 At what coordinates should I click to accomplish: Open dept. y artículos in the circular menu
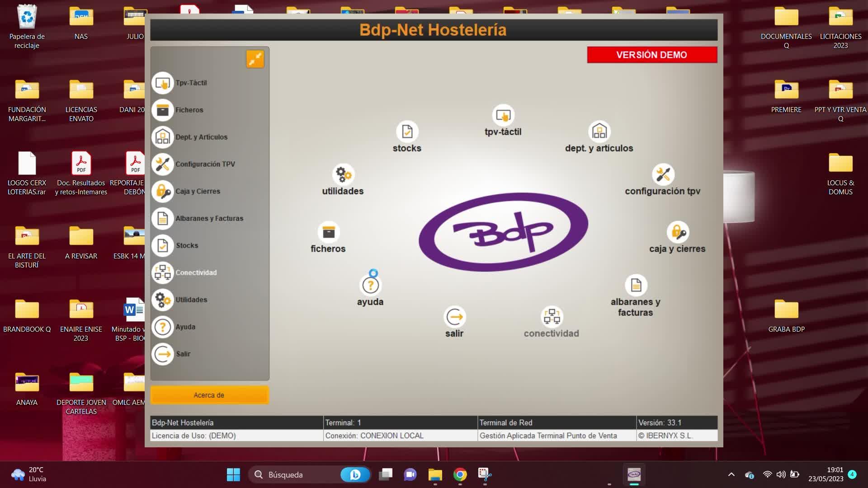tap(599, 132)
